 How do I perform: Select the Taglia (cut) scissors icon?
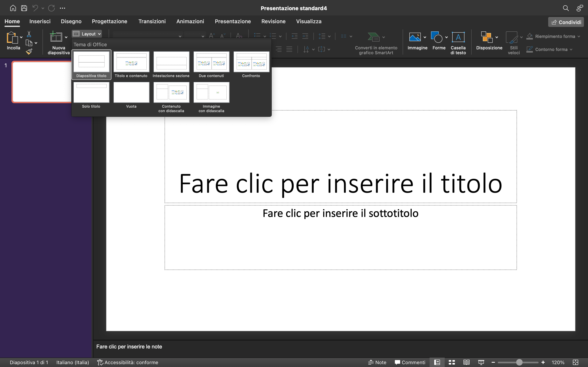point(29,34)
